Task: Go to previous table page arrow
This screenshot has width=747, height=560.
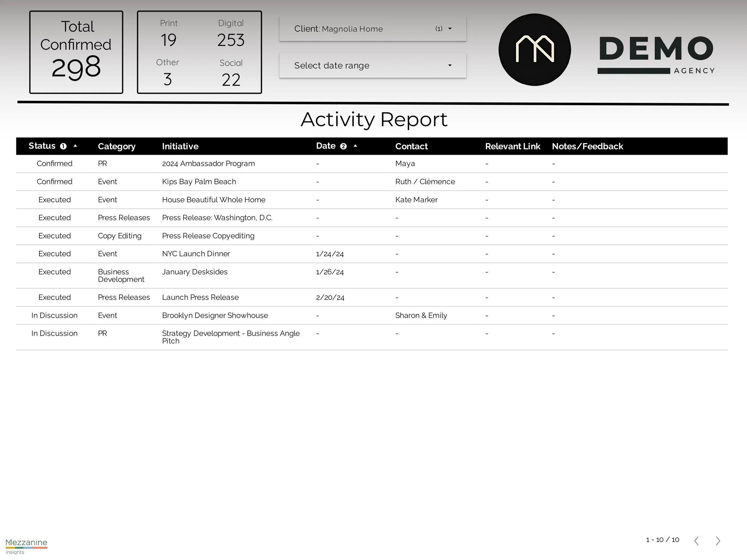Action: tap(696, 541)
